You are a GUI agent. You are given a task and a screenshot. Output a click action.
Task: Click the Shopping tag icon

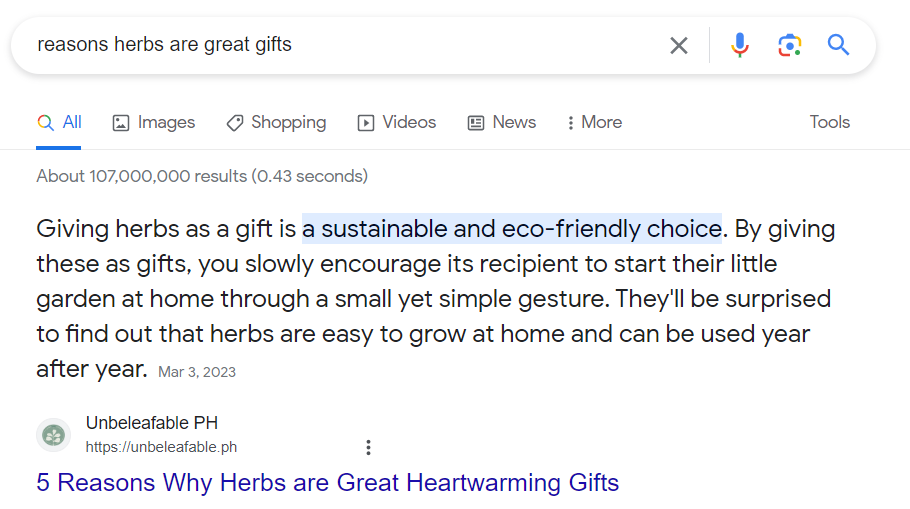[x=235, y=123]
